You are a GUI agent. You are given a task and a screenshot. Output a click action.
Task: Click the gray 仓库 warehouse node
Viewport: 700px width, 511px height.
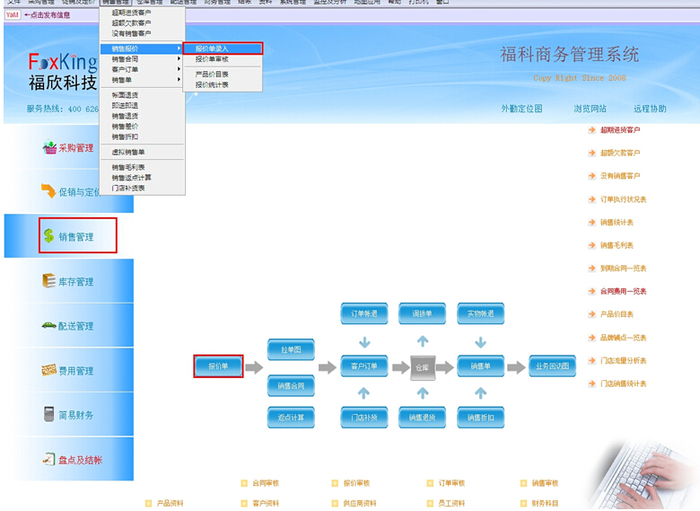424,367
